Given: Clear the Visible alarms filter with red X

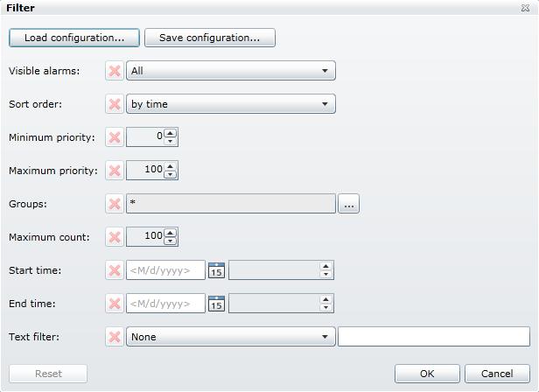Looking at the screenshot, I should coord(114,71).
